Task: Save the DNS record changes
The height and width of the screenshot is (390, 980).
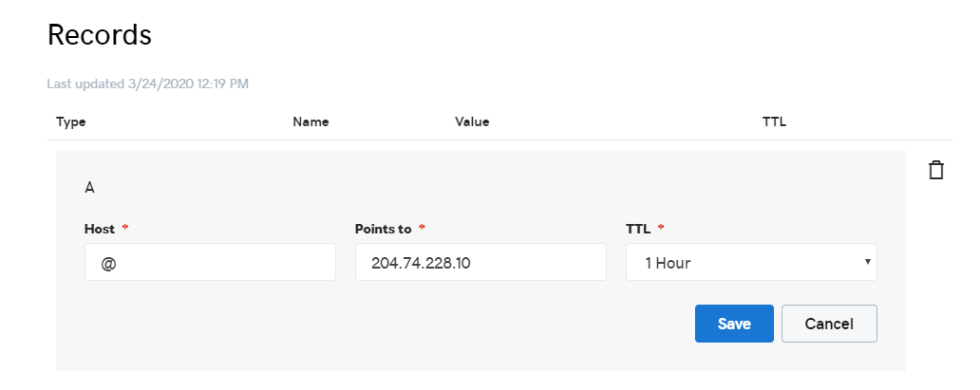Action: click(x=734, y=324)
